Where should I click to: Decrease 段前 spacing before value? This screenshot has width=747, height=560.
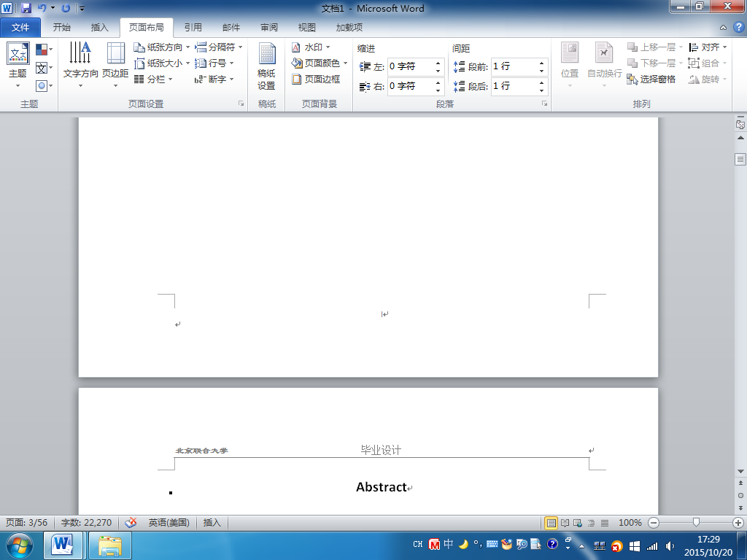(542, 71)
